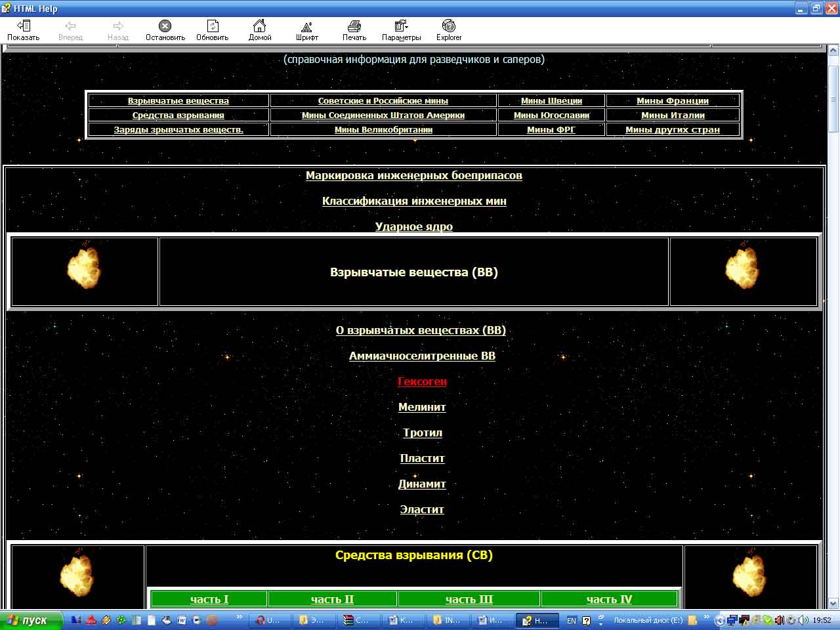Image resolution: width=840 pixels, height=630 pixels.
Task: Expand Quick Launch overflow chevron
Action: (240, 617)
